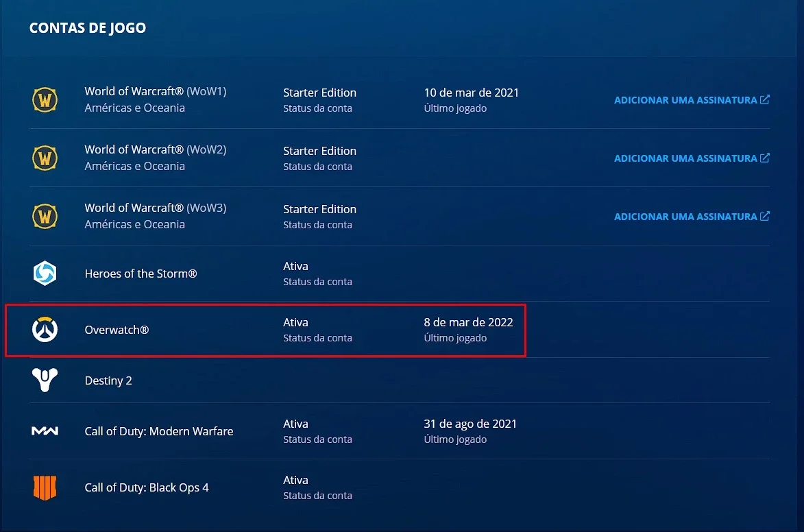804x532 pixels.
Task: Click the Destiny 2 logo icon
Action: pyautogui.click(x=45, y=380)
